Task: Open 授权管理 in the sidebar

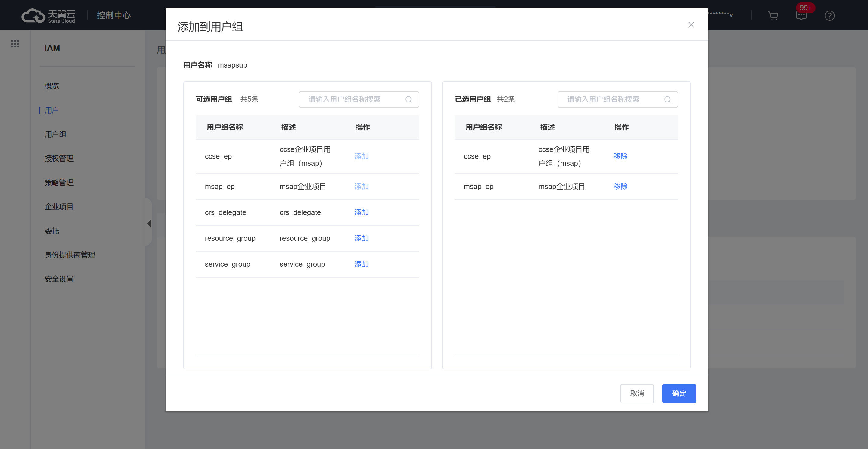Action: 59,158
